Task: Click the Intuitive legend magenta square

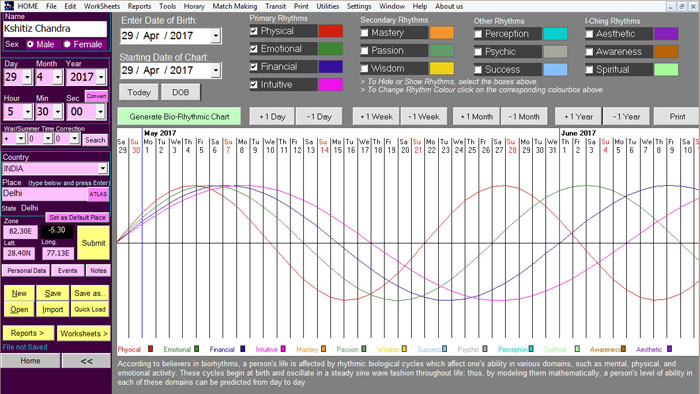Action: 283,349
